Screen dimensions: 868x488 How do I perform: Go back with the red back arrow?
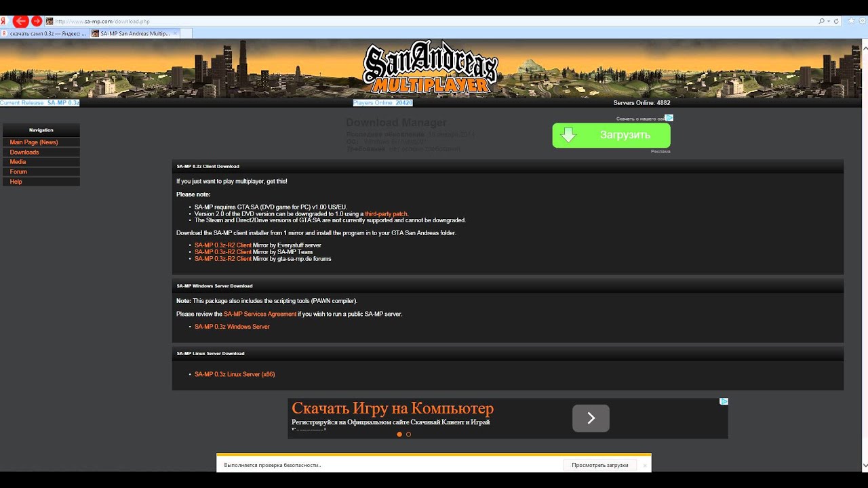pos(20,21)
